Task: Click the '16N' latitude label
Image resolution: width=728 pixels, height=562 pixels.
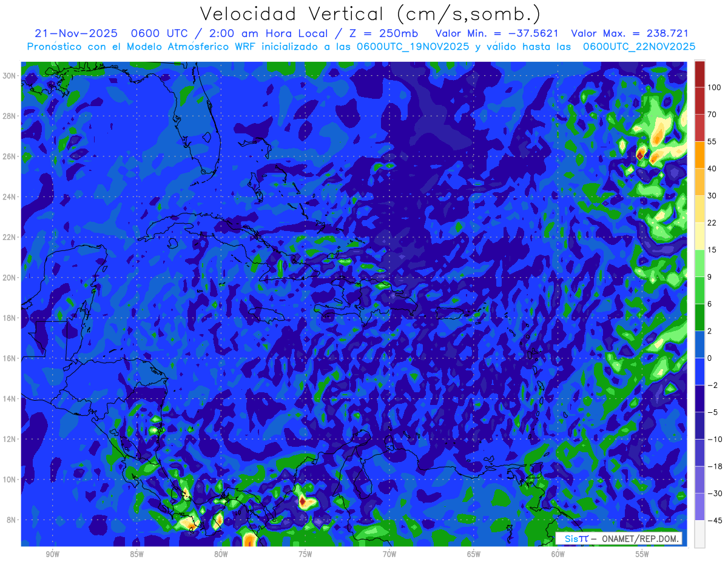Action: (x=9, y=358)
